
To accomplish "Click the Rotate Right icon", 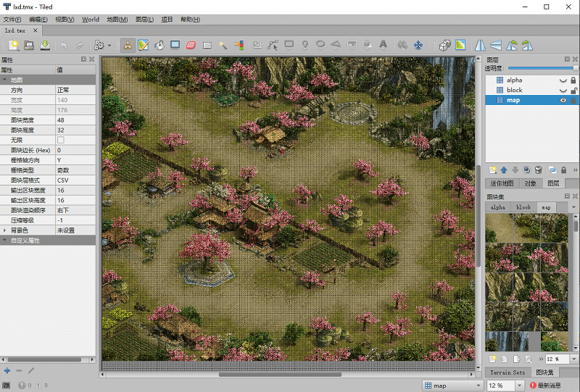I will pyautogui.click(x=527, y=45).
